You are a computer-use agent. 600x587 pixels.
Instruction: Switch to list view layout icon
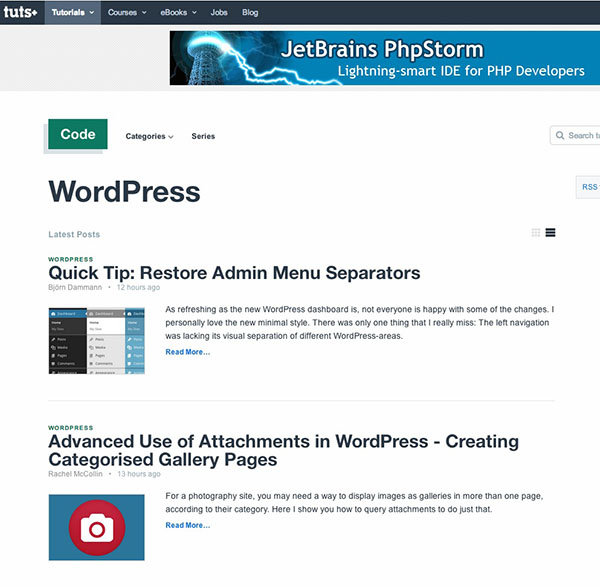pyautogui.click(x=550, y=233)
